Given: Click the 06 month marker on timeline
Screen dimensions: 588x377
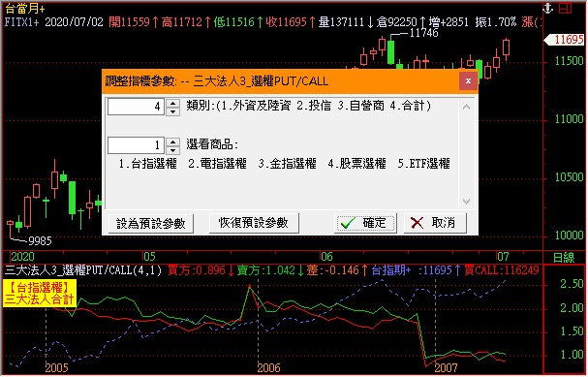Looking at the screenshot, I should coord(326,257).
